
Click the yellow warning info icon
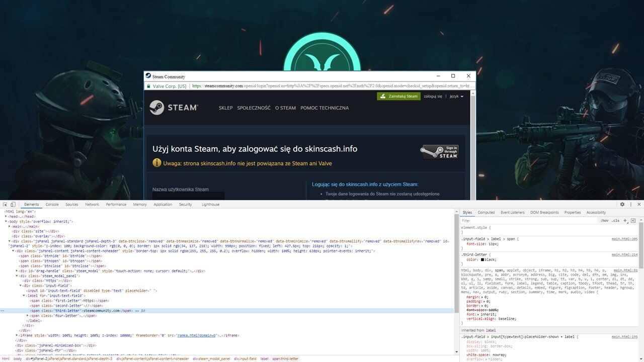[157, 163]
